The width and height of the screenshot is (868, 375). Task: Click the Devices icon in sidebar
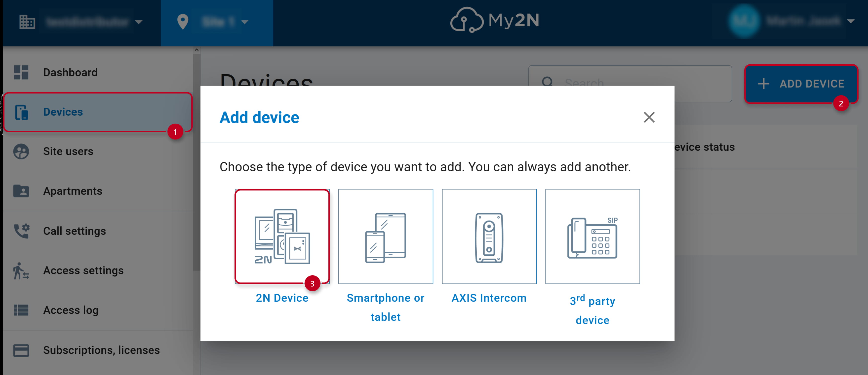coord(21,112)
